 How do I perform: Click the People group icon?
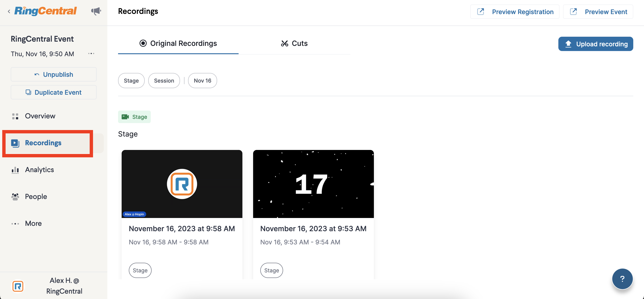point(15,197)
